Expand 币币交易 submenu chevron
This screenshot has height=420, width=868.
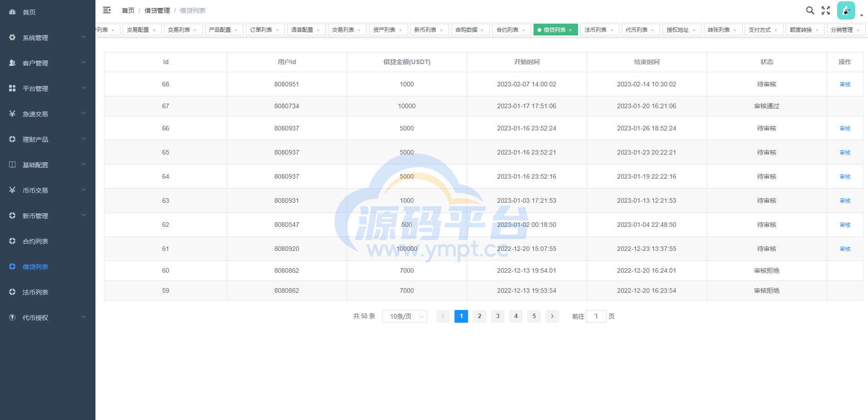coord(84,190)
